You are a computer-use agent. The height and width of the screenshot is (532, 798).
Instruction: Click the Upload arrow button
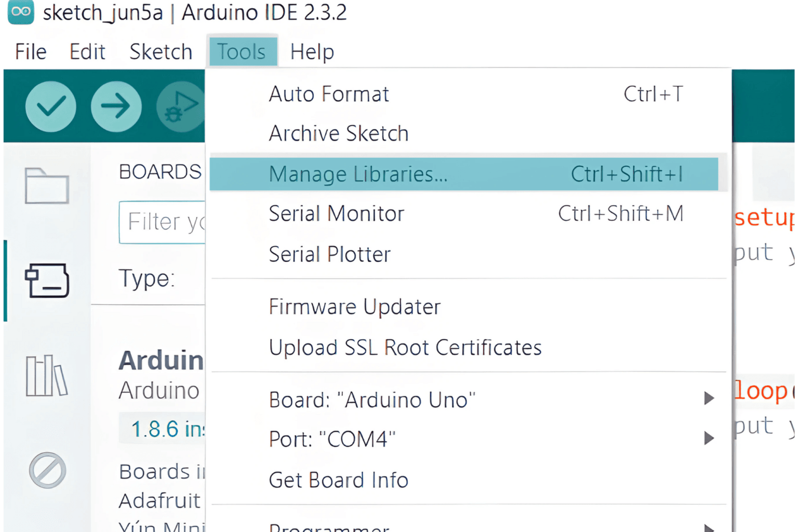tap(116, 107)
